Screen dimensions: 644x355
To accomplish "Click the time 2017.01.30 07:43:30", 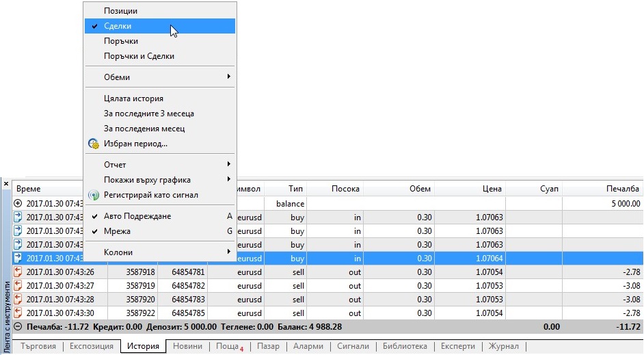I will pyautogui.click(x=60, y=313).
